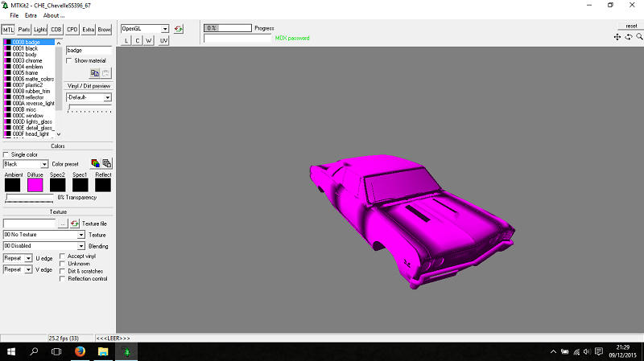Click the Spec2 color swatch
The height and width of the screenshot is (361, 644).
[57, 185]
